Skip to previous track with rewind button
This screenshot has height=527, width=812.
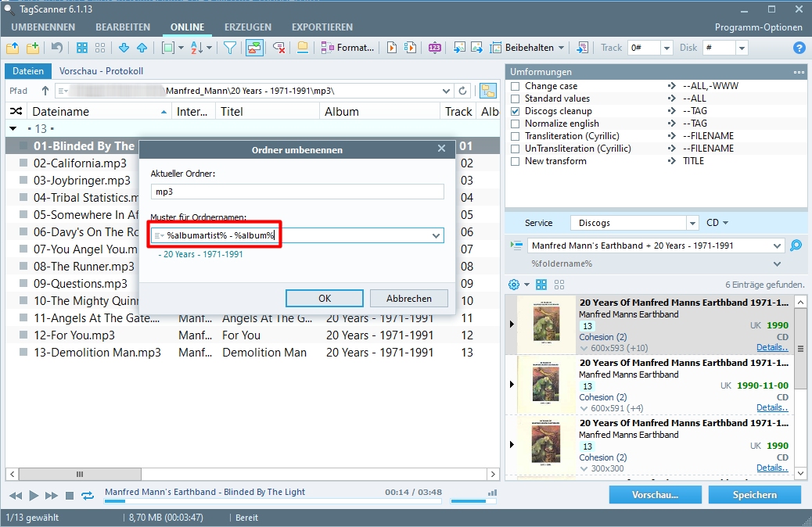coord(16,496)
